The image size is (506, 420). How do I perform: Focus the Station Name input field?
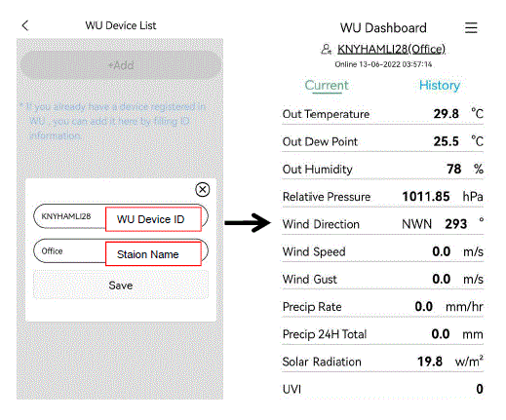(x=121, y=251)
